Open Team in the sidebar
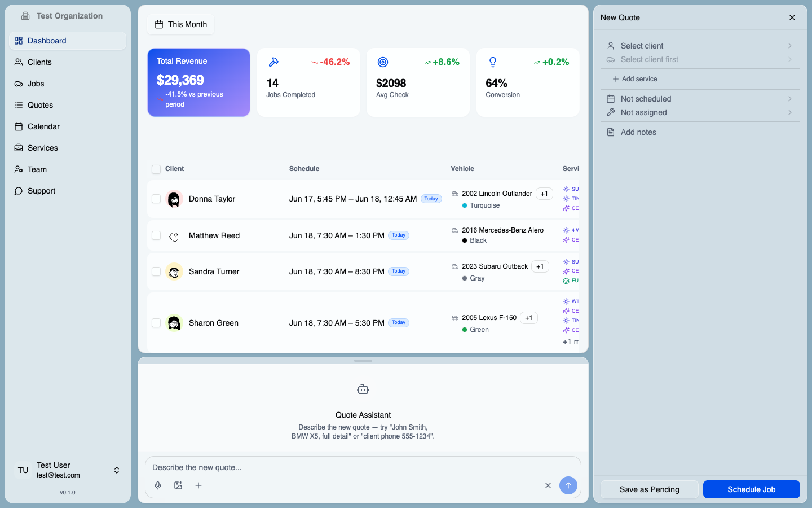812x508 pixels. click(x=68, y=169)
